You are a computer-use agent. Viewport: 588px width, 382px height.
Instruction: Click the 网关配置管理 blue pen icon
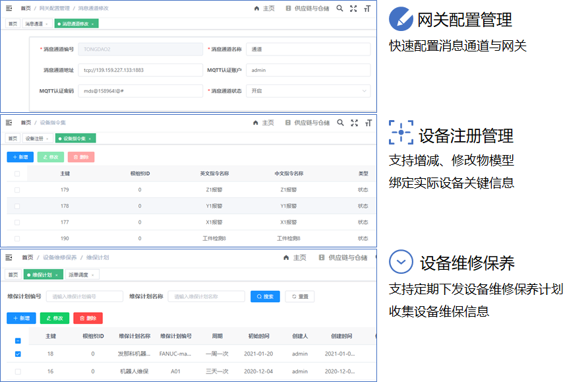[x=401, y=19]
